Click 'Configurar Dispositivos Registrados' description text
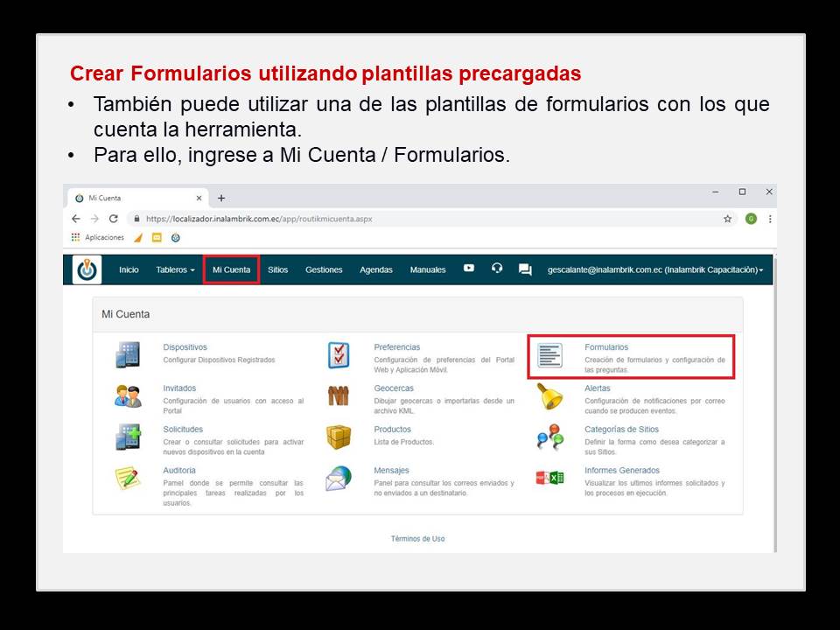Screen dimensions: 840x630 pyautogui.click(x=219, y=360)
